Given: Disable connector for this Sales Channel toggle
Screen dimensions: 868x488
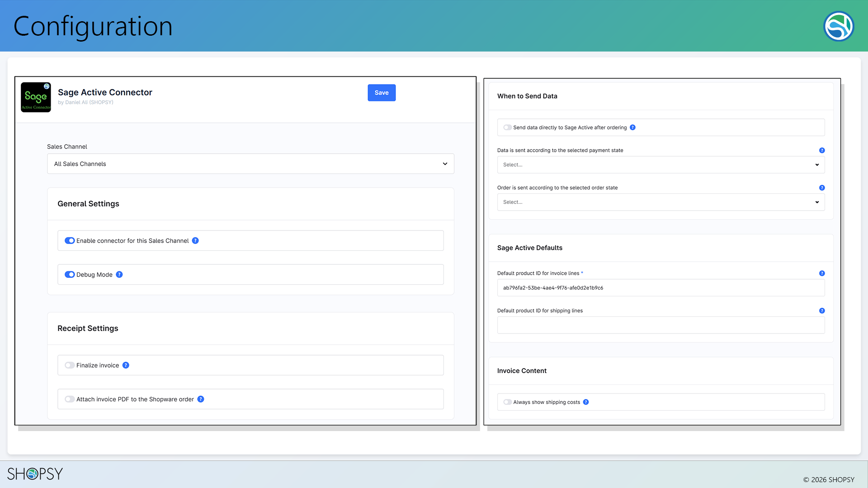Looking at the screenshot, I should point(70,241).
